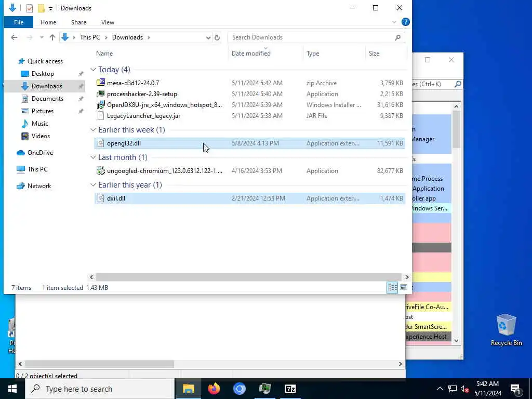Select This PC in the navigation pane

point(37,169)
